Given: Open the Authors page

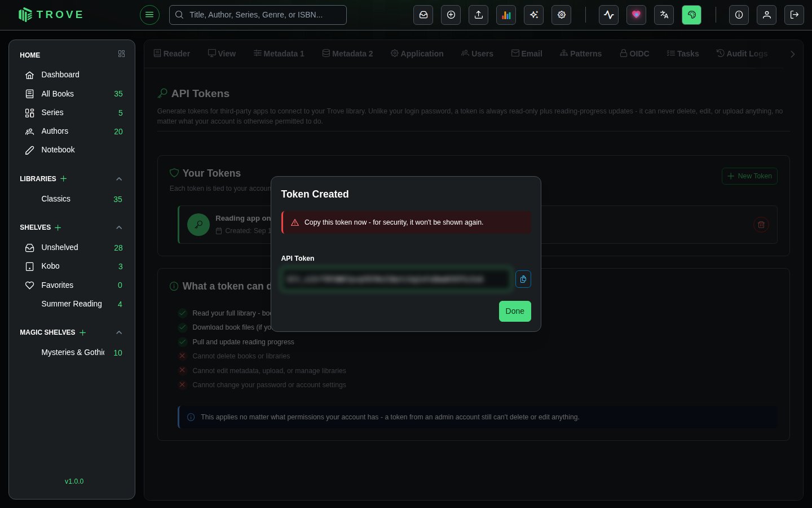Looking at the screenshot, I should click(72, 131).
